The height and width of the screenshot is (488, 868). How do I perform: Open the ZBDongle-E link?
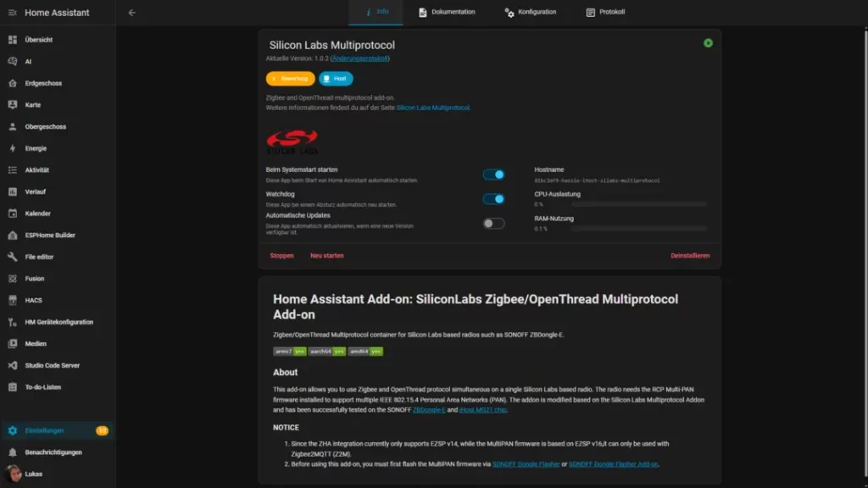(x=429, y=410)
